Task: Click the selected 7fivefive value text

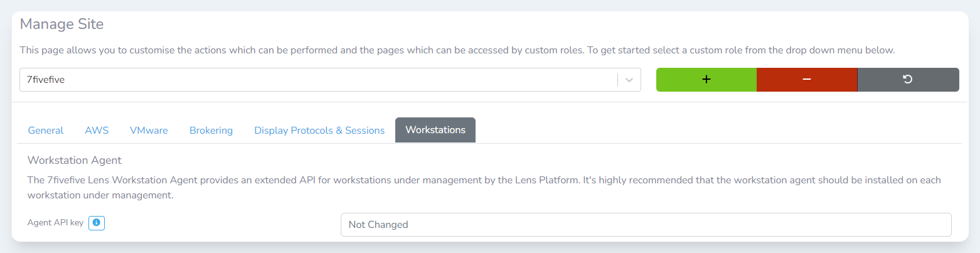Action: [x=45, y=80]
